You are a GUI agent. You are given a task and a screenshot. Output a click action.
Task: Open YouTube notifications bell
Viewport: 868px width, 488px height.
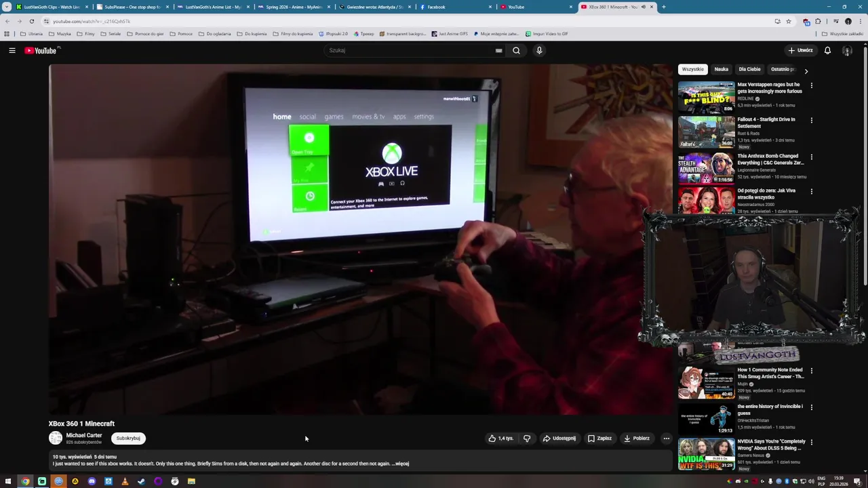click(x=827, y=50)
